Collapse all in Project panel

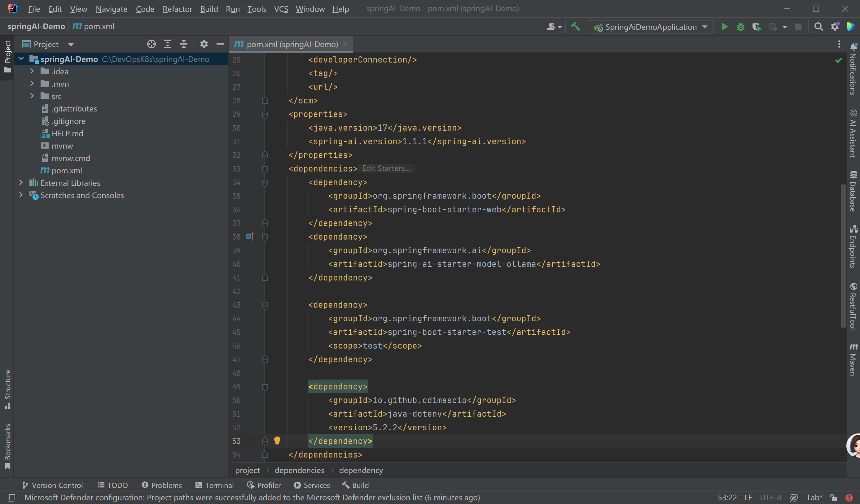click(x=184, y=44)
